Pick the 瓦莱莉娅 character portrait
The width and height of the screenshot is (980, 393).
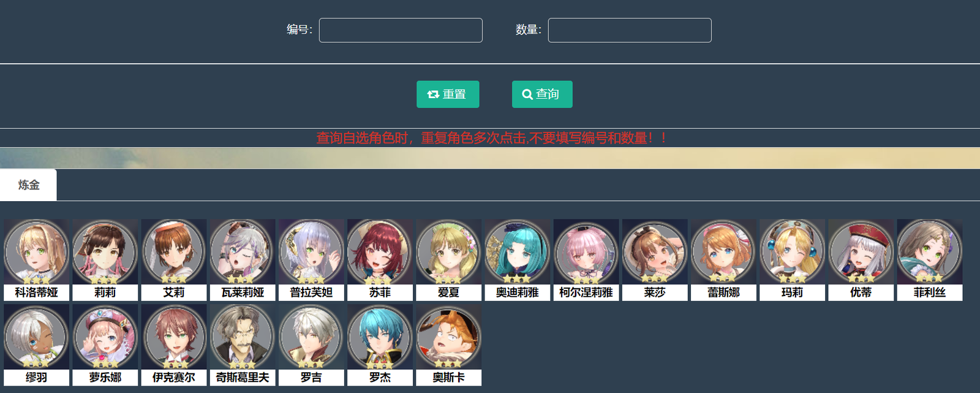click(x=243, y=260)
